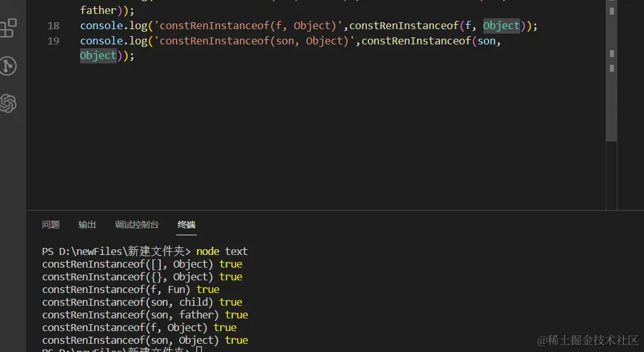
Task: Click the editor vertical scrollbar thumb
Action: click(612, 70)
